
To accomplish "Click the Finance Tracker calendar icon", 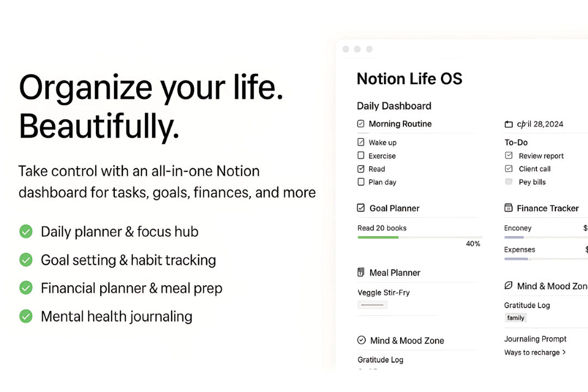I will [508, 208].
